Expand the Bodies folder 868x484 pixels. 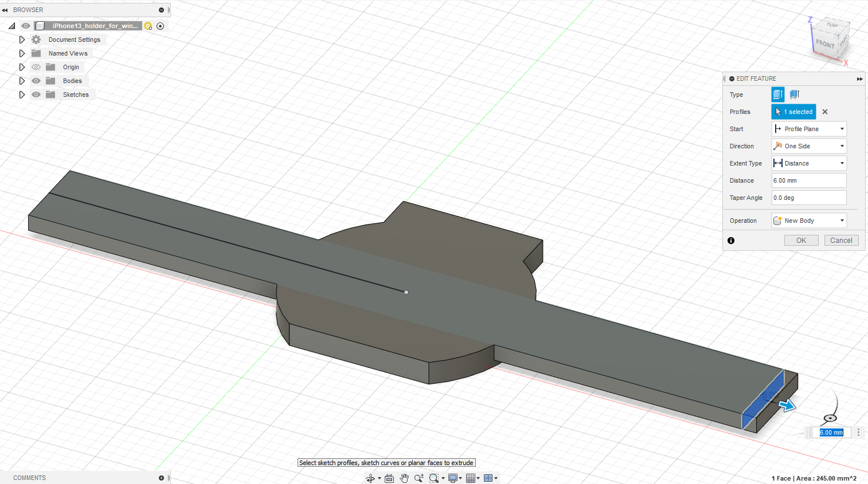(22, 81)
